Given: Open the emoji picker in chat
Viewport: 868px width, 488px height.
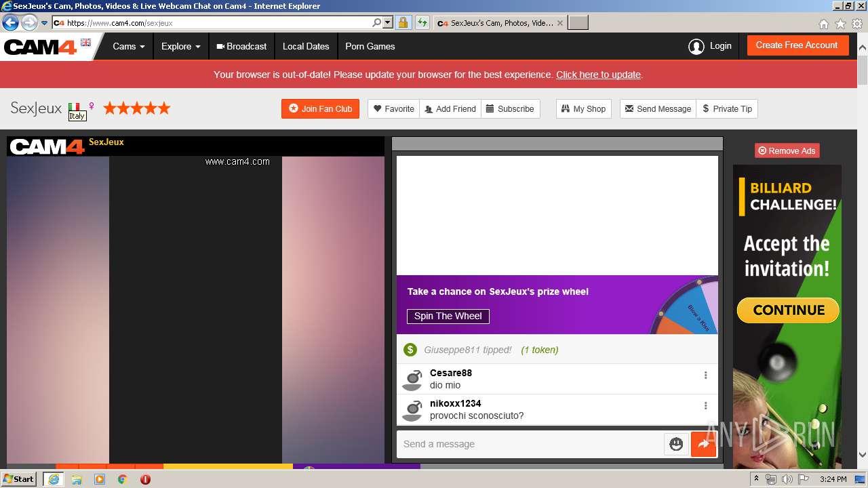Looking at the screenshot, I should tap(676, 444).
